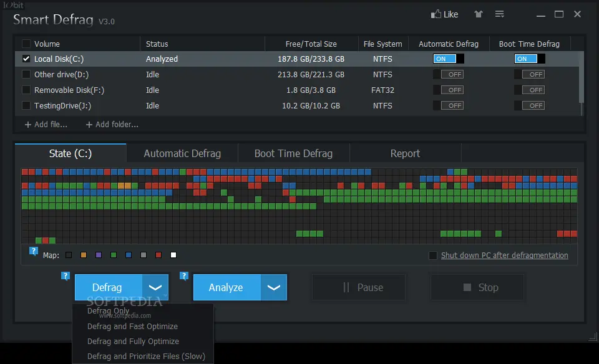Switch to the Automatic Defrag tab

pyautogui.click(x=182, y=153)
